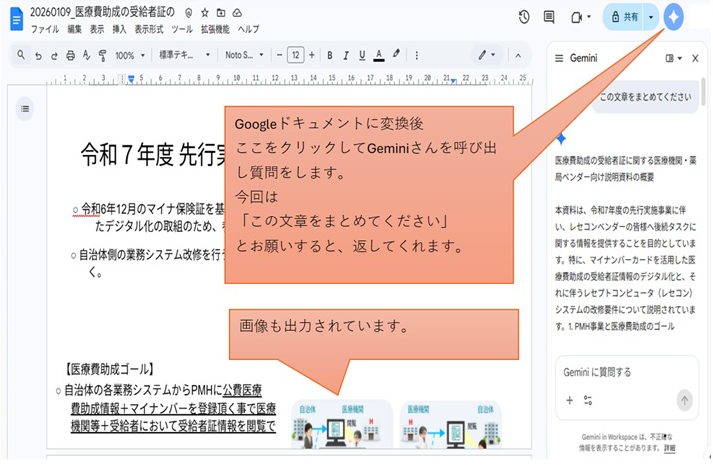The width and height of the screenshot is (713, 471).
Task: Click the この文章をまとめてください prompt bubble
Action: tap(645, 96)
